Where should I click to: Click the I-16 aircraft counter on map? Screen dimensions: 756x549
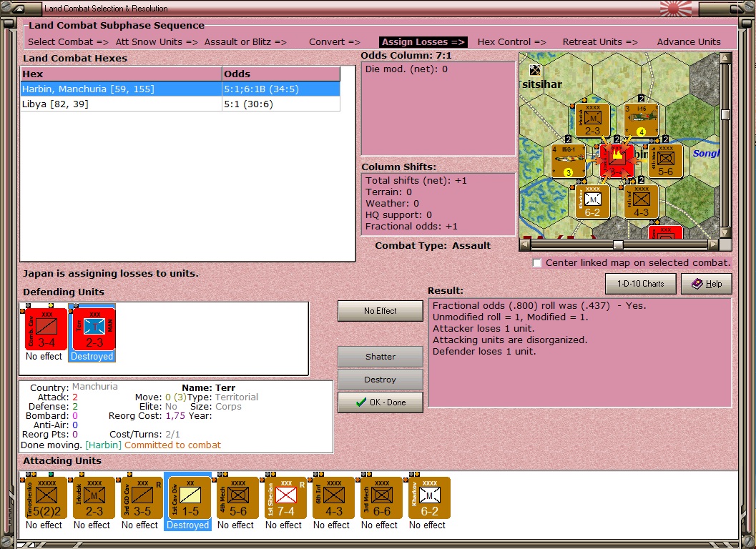[x=641, y=121]
